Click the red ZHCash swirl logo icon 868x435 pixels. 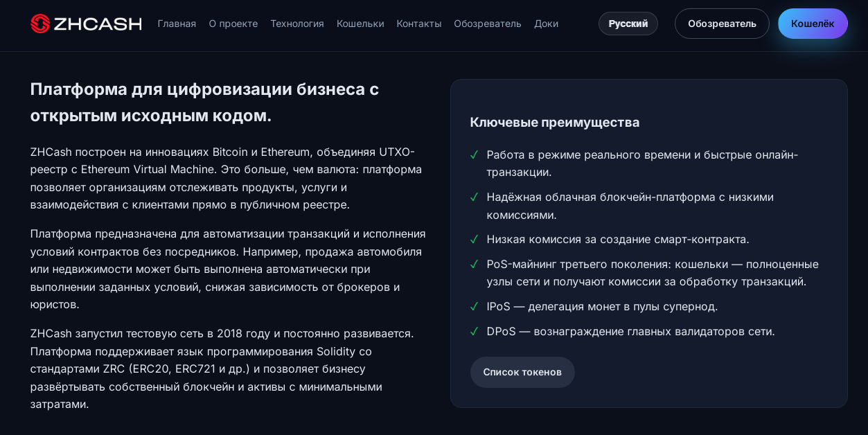[x=40, y=24]
